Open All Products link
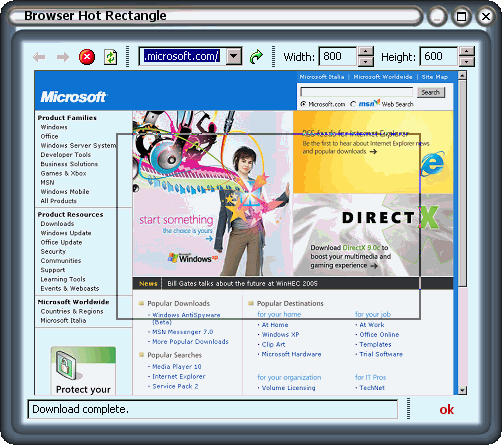The height and width of the screenshot is (445, 502). click(59, 201)
